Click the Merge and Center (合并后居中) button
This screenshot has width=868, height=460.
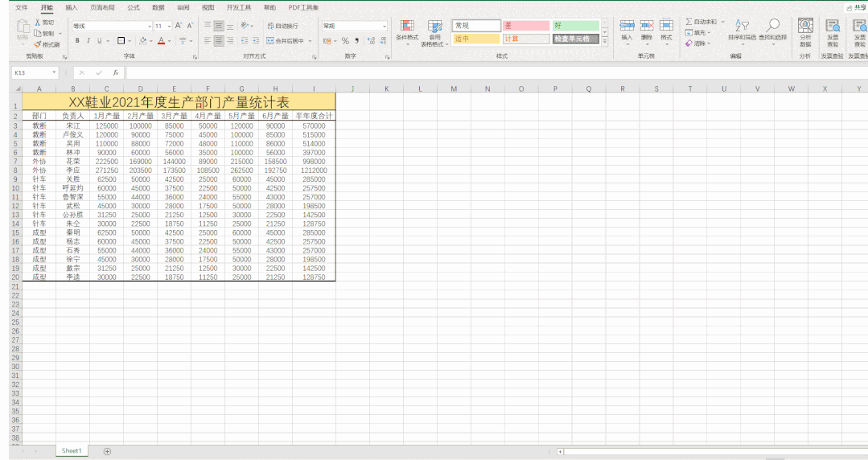pyautogui.click(x=286, y=40)
